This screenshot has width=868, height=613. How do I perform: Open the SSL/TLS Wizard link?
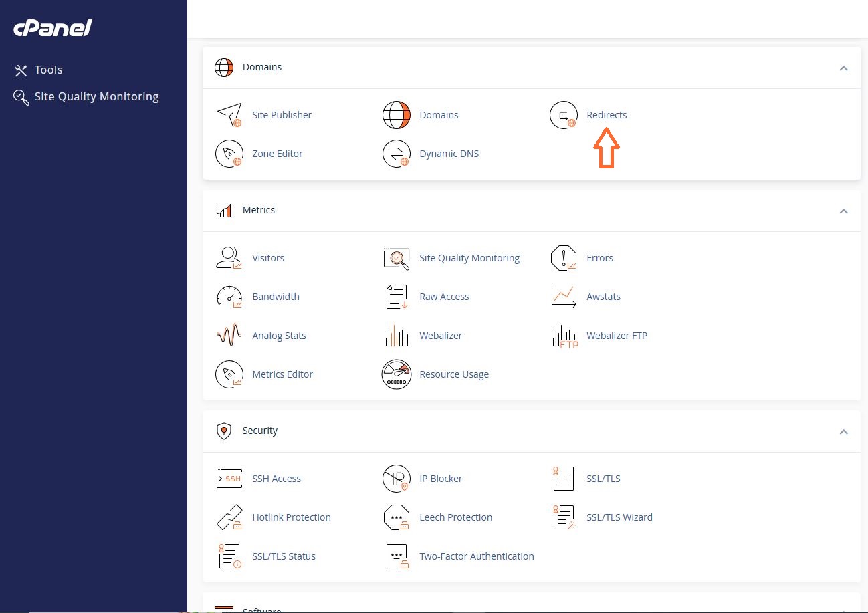[619, 517]
